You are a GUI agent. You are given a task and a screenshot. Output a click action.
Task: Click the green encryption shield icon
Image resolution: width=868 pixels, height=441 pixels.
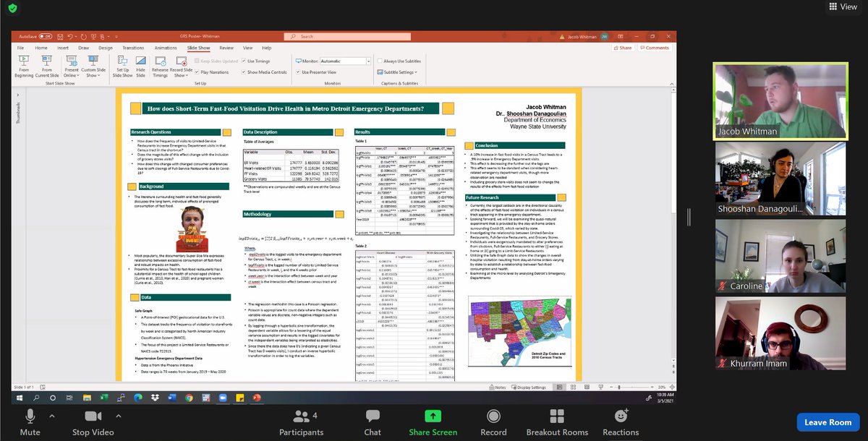tap(12, 7)
